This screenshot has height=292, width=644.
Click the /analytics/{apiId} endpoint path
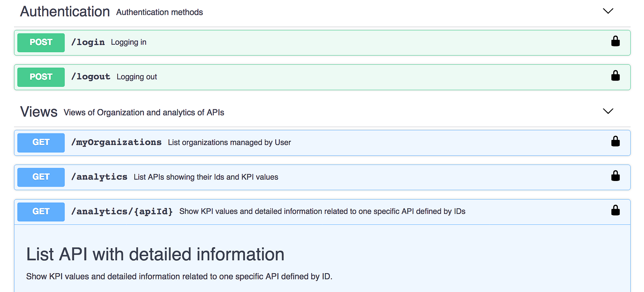tap(122, 212)
